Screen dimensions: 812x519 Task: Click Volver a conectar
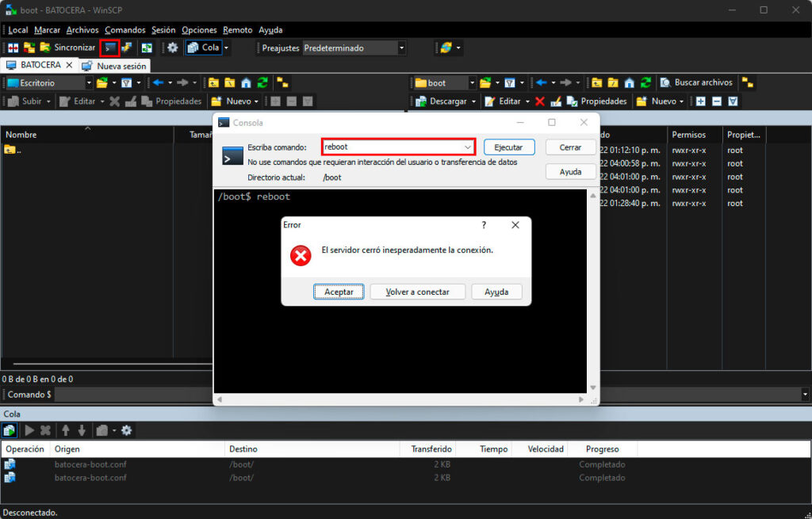417,292
